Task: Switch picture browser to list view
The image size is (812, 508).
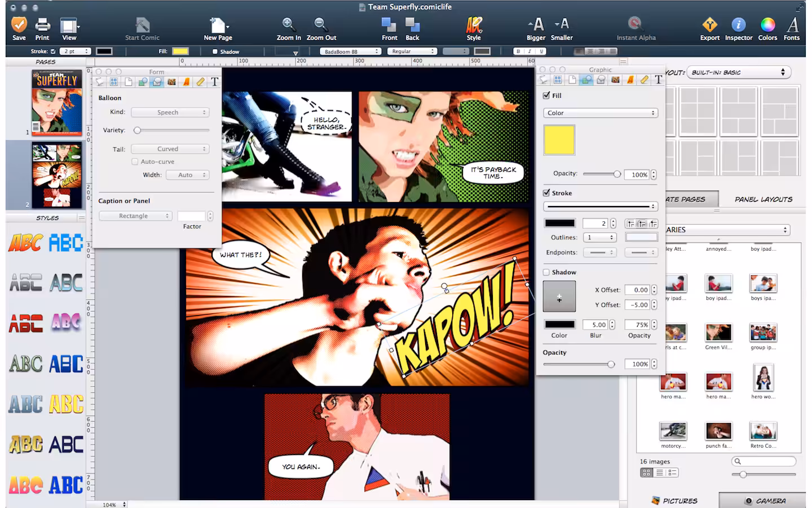Action: (x=660, y=473)
